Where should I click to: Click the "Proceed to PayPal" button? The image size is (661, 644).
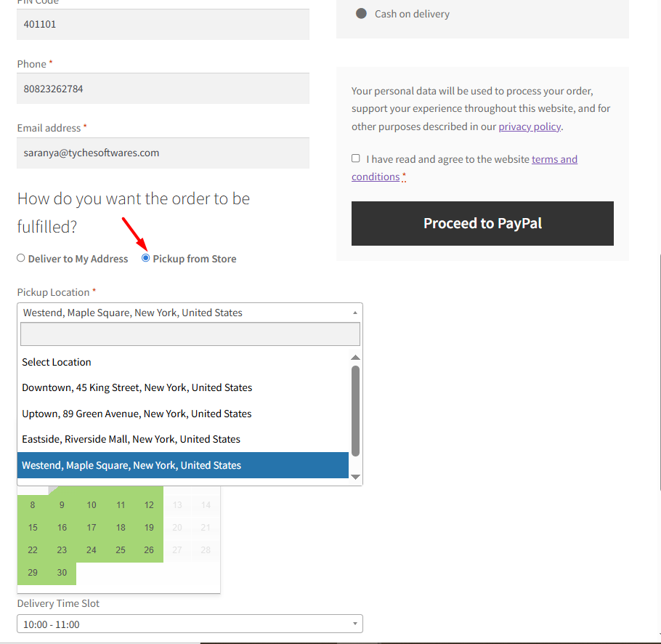[x=482, y=223]
